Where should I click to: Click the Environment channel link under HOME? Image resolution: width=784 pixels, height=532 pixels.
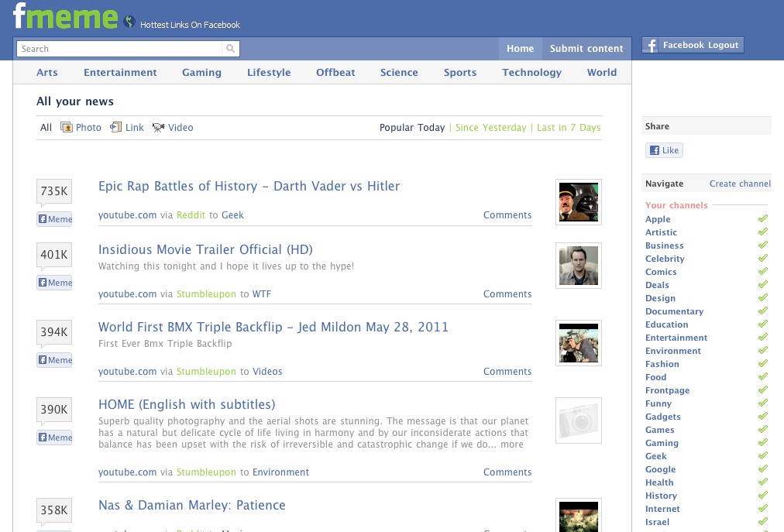280,472
